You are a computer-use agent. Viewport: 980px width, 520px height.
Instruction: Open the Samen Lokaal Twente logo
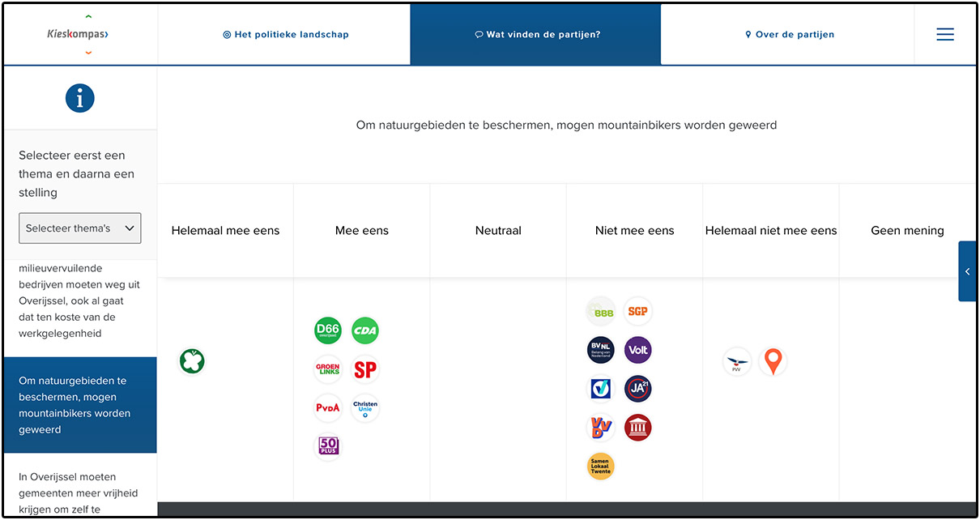(x=600, y=466)
